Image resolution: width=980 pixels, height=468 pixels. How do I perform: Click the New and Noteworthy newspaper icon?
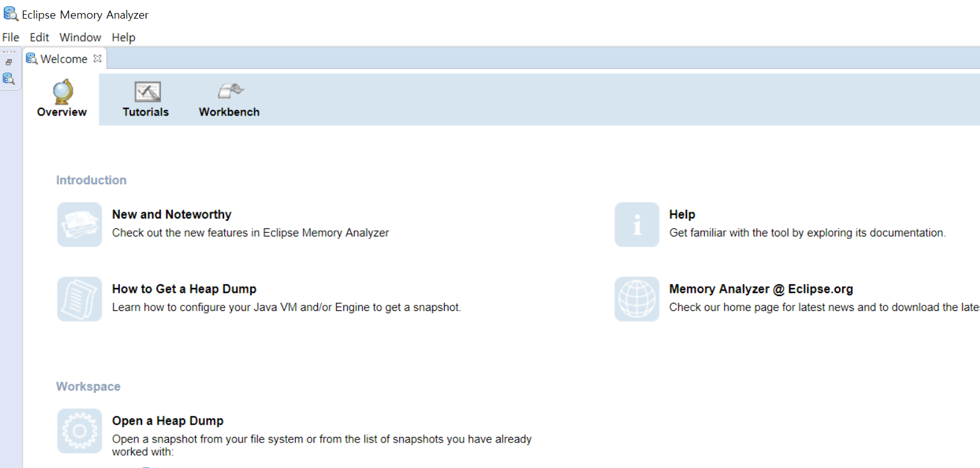coord(79,225)
